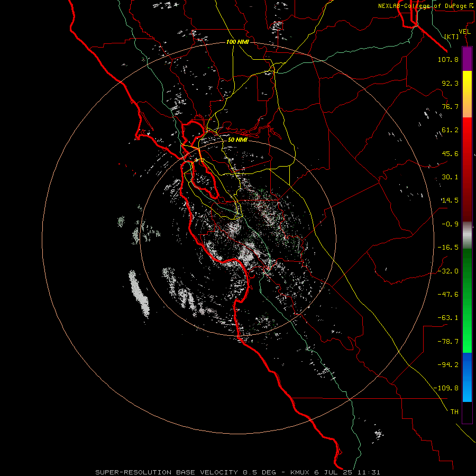The image size is (476, 476).
Task: Click the -109.8 velocity scale value
Action: pos(446,388)
